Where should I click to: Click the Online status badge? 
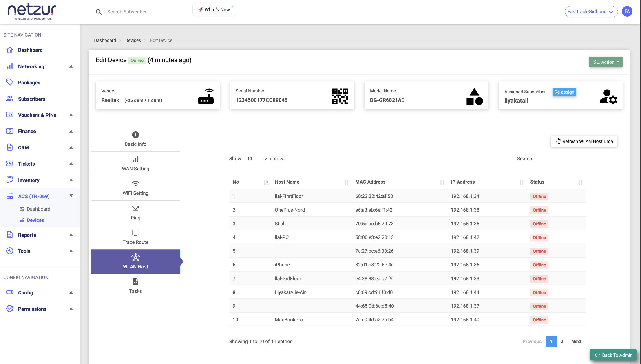click(x=137, y=60)
